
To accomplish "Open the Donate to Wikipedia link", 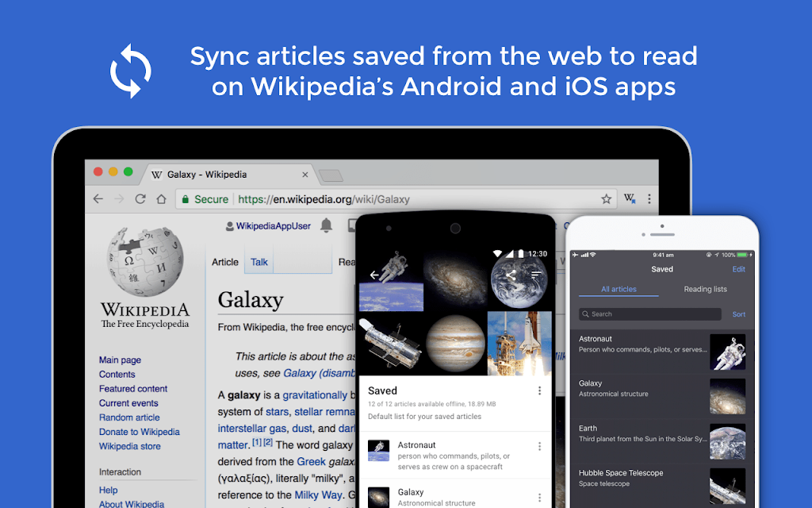I will point(140,432).
